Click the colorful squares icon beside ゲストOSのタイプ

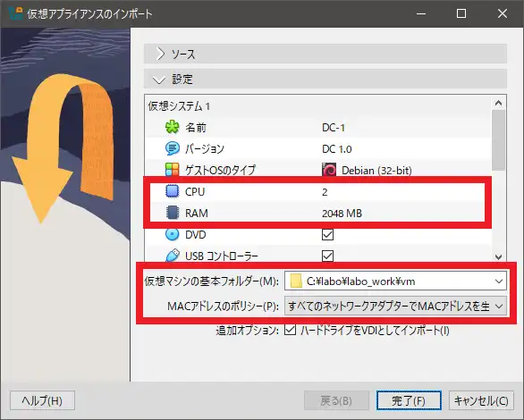coord(172,170)
